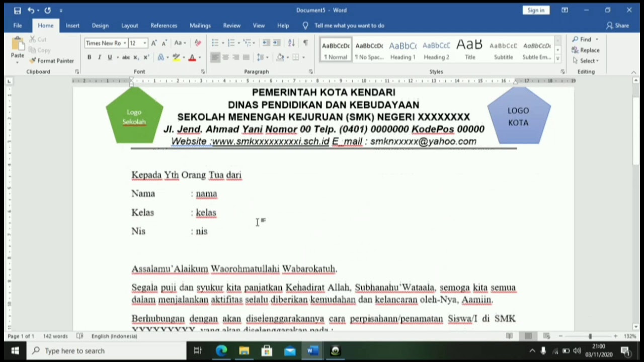Open font name dropdown Times New Roman

(x=124, y=43)
